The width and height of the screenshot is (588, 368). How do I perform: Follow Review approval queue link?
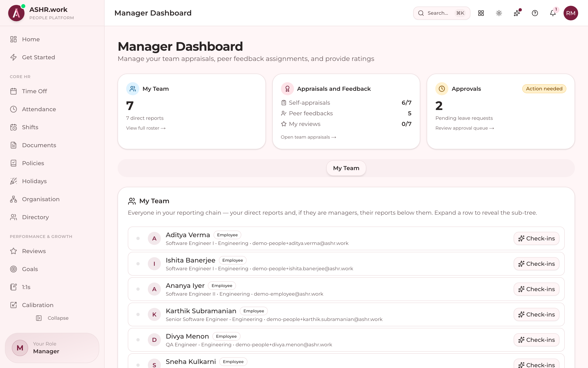(464, 128)
